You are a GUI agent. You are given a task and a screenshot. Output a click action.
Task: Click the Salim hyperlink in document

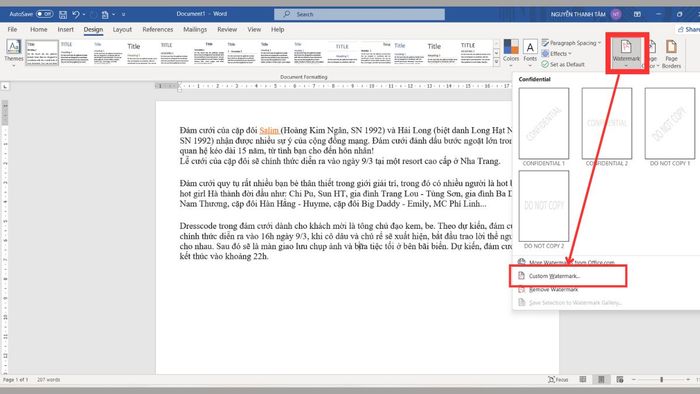pyautogui.click(x=269, y=130)
